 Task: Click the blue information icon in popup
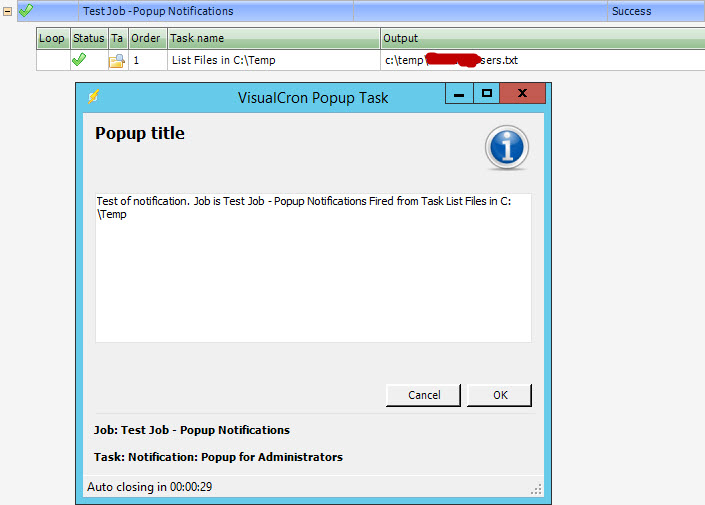pos(507,148)
